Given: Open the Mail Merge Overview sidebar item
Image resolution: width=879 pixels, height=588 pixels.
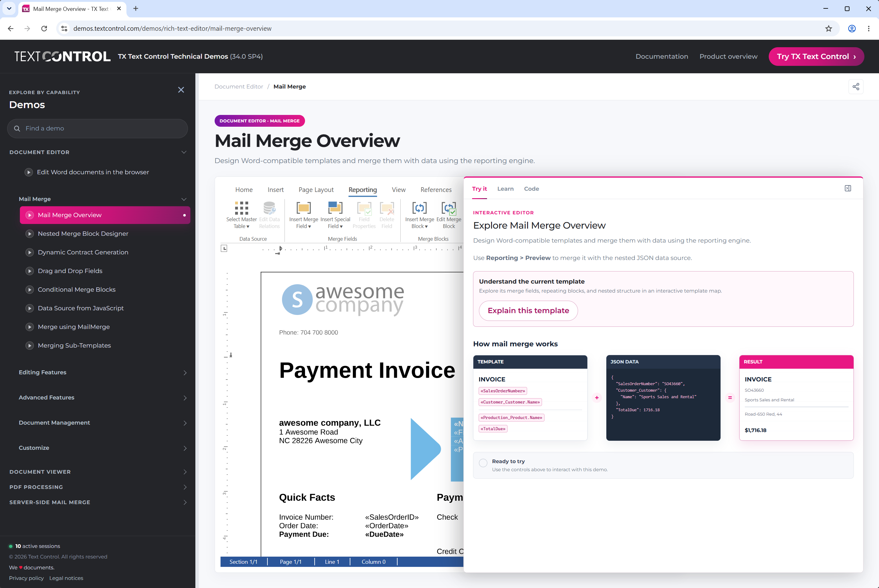Looking at the screenshot, I should pos(105,215).
